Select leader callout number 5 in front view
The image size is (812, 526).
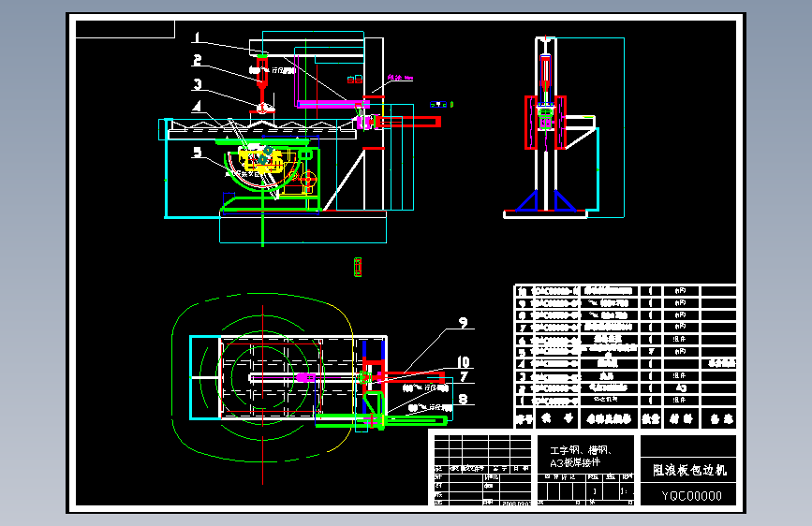[x=198, y=152]
